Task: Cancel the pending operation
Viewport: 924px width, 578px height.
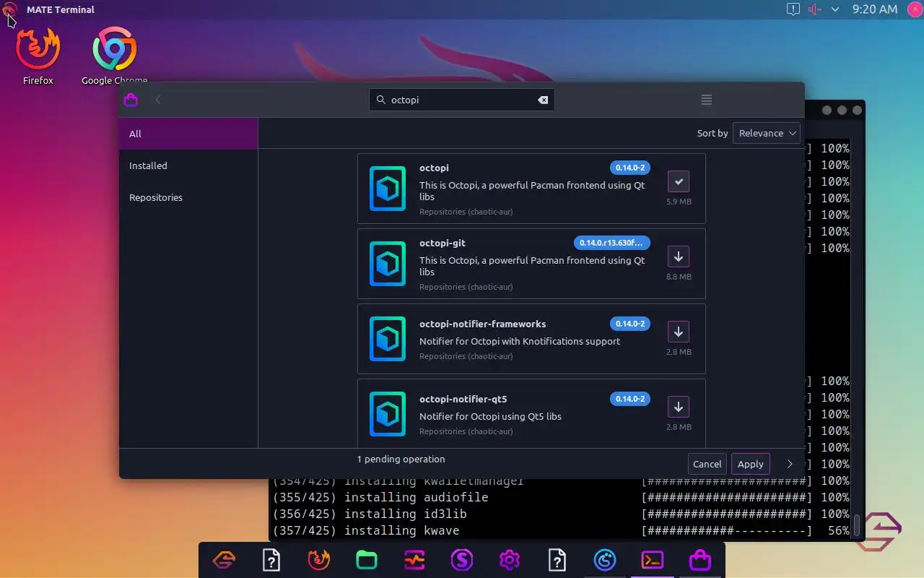Action: tap(707, 464)
